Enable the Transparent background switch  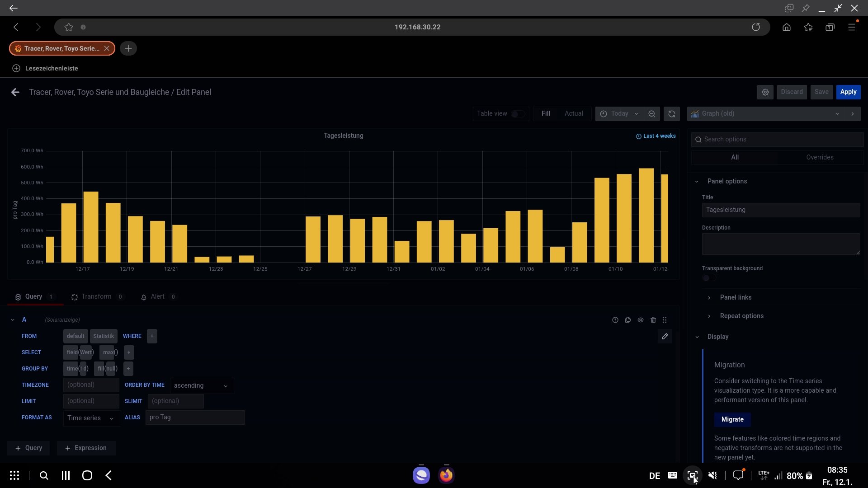tap(709, 278)
